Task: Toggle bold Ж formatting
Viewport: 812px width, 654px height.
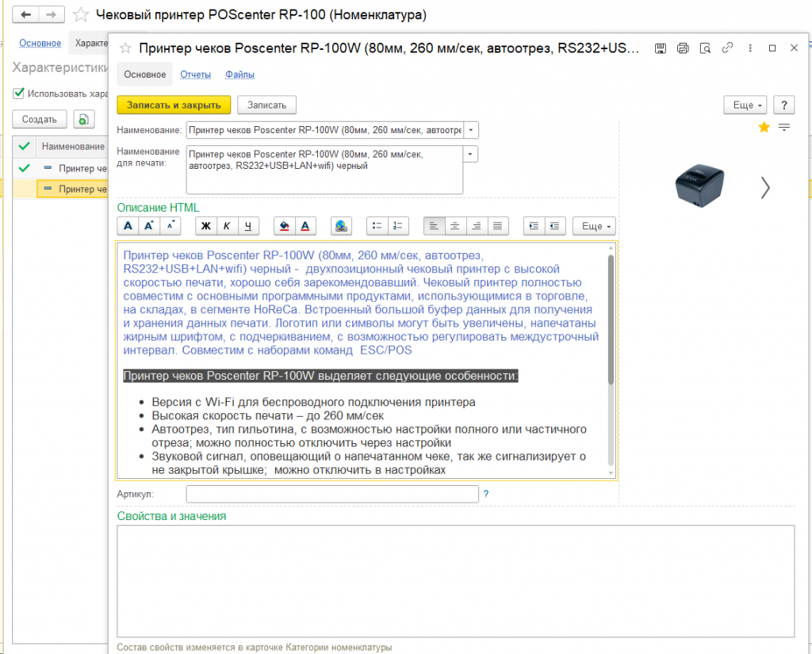Action: (x=205, y=226)
